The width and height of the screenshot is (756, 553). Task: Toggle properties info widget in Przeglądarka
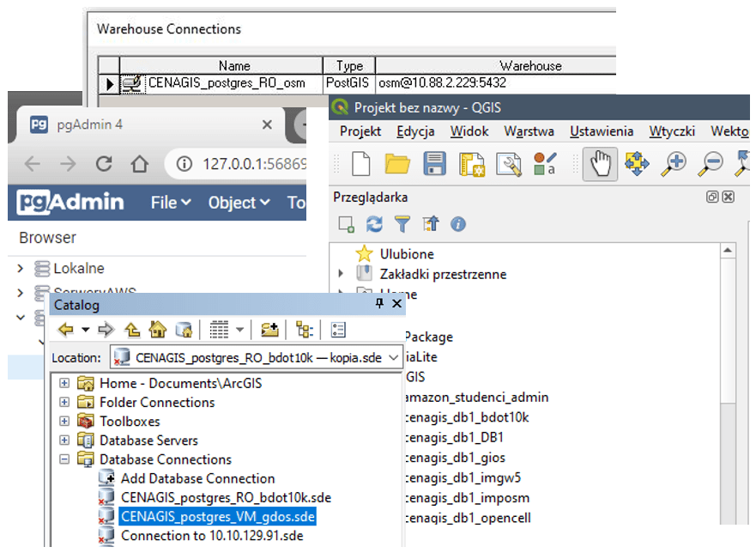point(458,224)
